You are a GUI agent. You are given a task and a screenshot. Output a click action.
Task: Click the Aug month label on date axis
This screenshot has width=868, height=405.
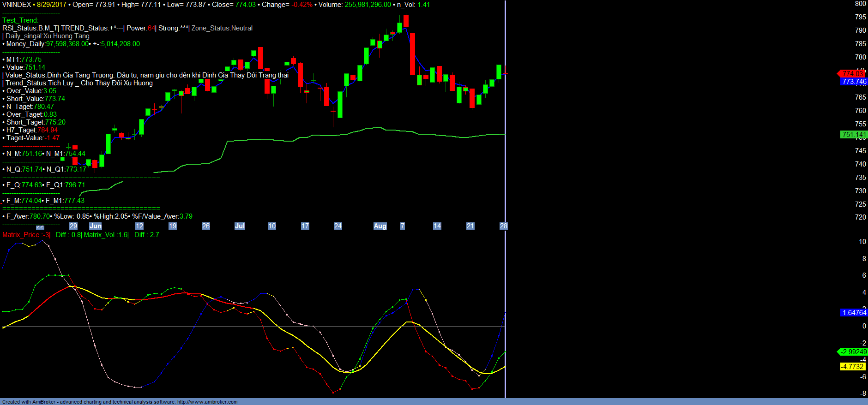tap(380, 226)
